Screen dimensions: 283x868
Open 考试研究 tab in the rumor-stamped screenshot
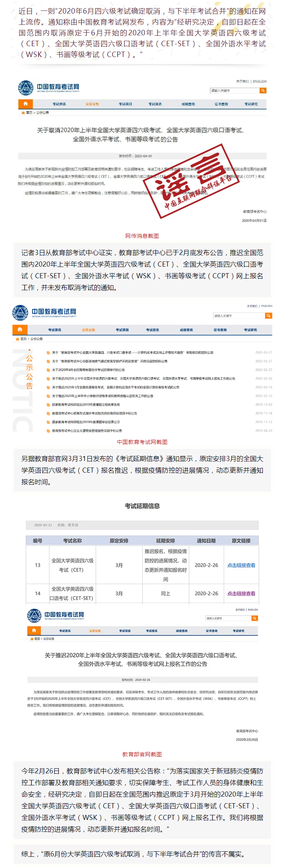coord(251,104)
